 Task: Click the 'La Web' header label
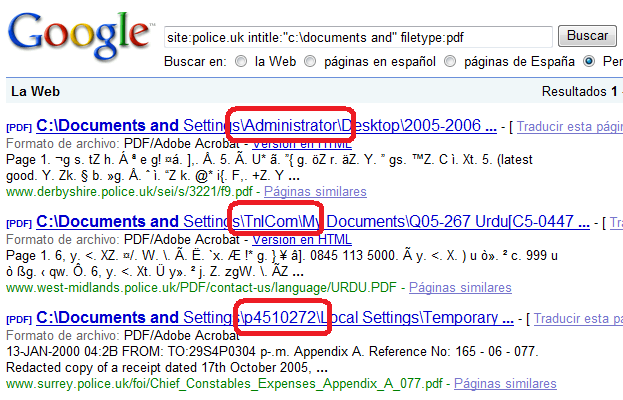click(x=35, y=91)
